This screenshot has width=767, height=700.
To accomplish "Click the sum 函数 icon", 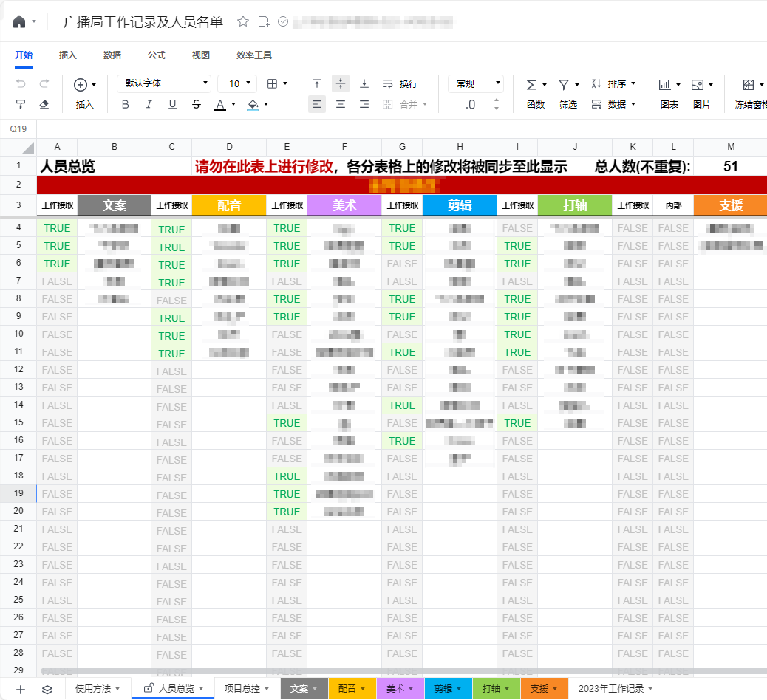I will tap(531, 84).
